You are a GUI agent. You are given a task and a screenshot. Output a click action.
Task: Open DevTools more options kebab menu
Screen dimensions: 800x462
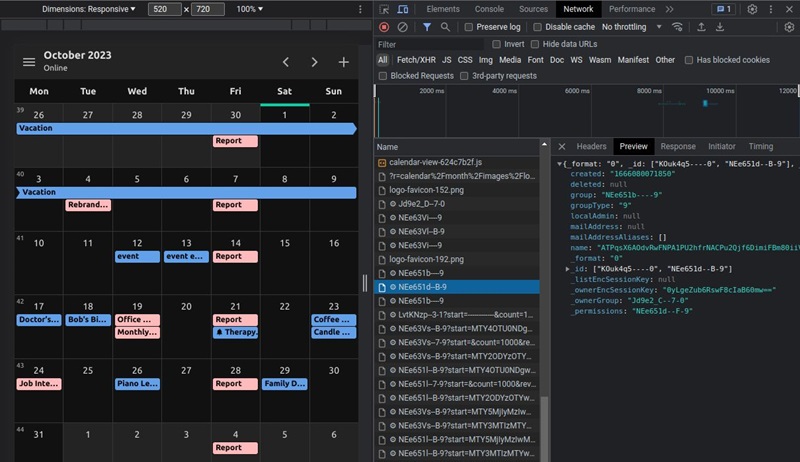771,9
